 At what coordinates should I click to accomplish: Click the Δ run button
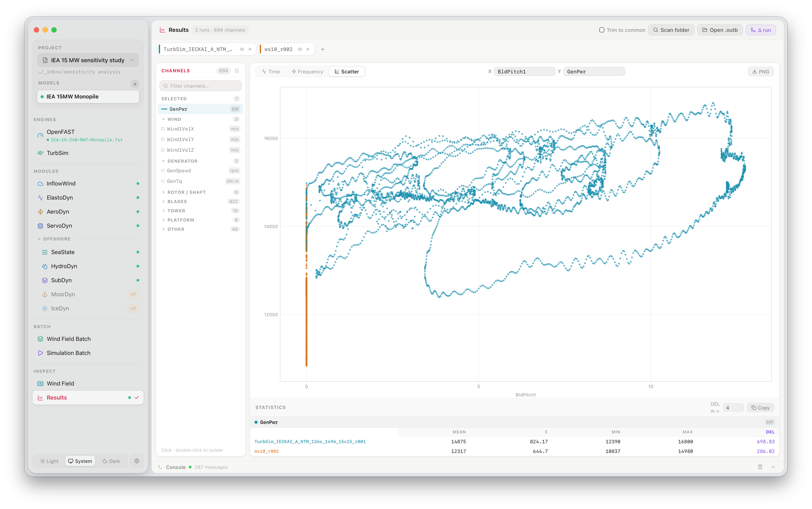(761, 30)
